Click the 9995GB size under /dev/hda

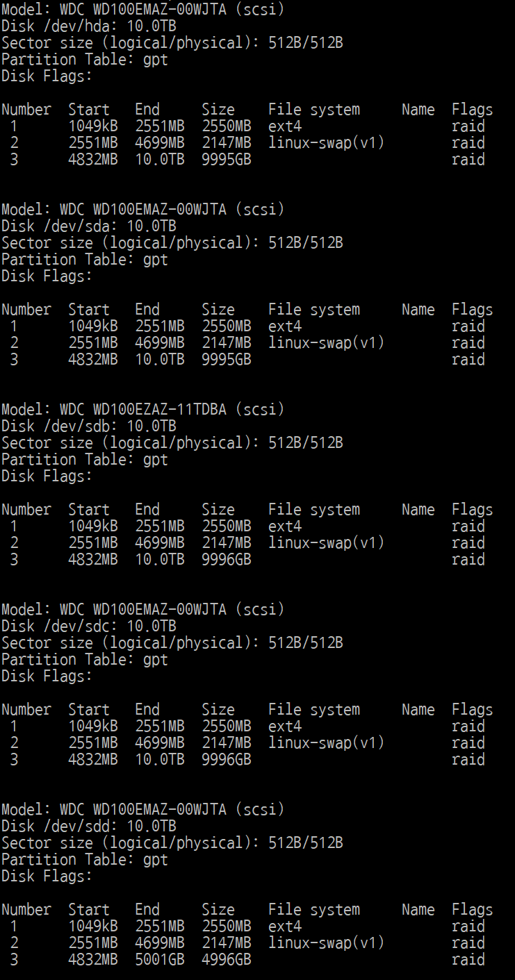click(226, 160)
